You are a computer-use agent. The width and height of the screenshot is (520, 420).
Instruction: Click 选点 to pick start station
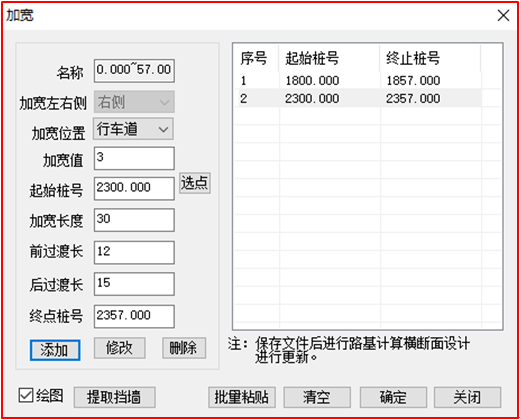pyautogui.click(x=195, y=183)
